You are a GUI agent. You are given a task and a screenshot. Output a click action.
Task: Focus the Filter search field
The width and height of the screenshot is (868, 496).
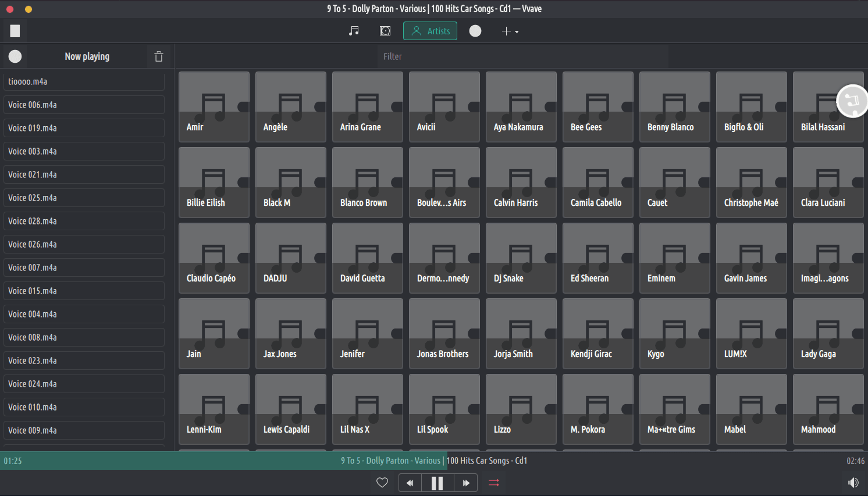pyautogui.click(x=524, y=56)
